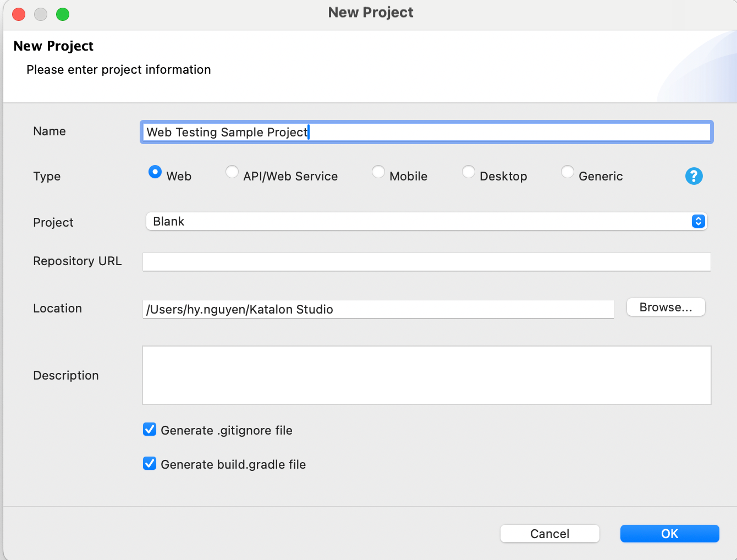This screenshot has width=737, height=560.
Task: Select the Generic project type
Action: point(568,172)
